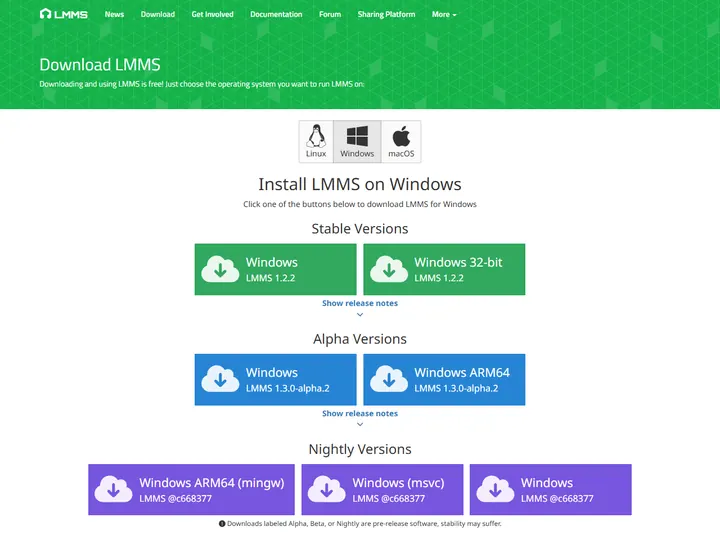The height and width of the screenshot is (540, 720).
Task: Click cloud icon on stable Windows button
Action: [x=220, y=269]
